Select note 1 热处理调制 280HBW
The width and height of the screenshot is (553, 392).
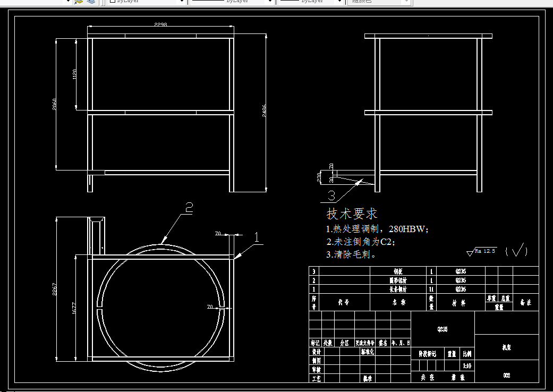click(x=377, y=229)
